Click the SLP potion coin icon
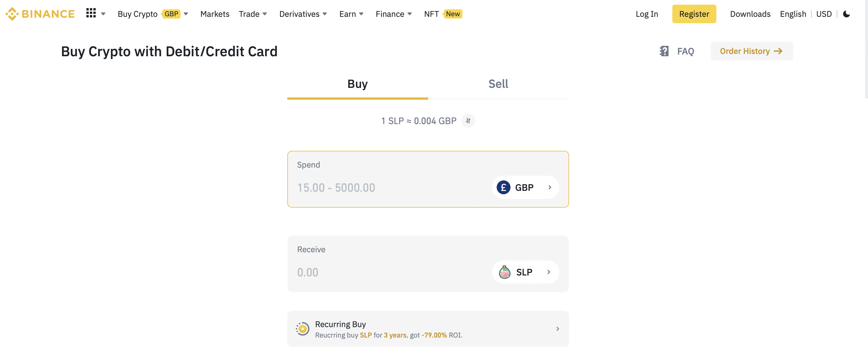 coord(504,272)
